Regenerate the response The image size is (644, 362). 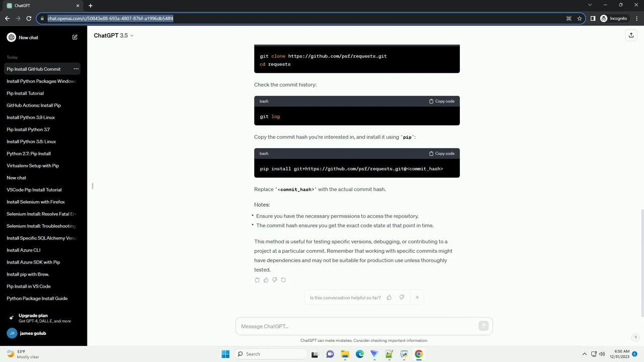click(283, 280)
